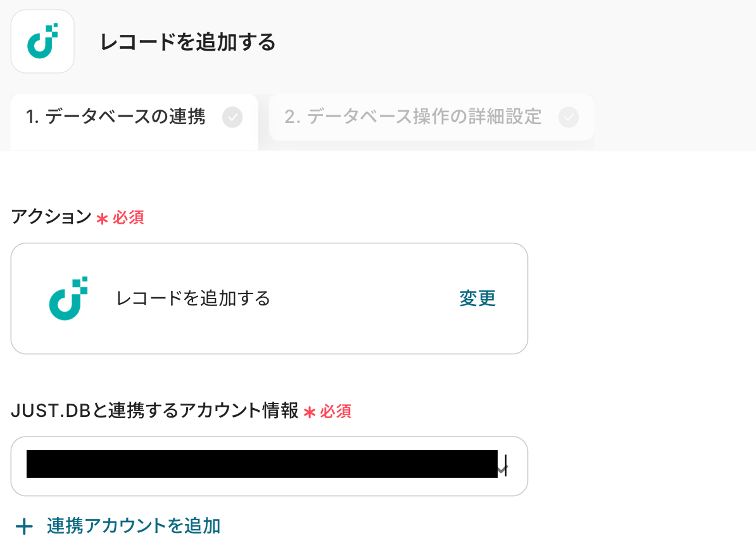Click the red asterisk next to アクション

click(102, 219)
